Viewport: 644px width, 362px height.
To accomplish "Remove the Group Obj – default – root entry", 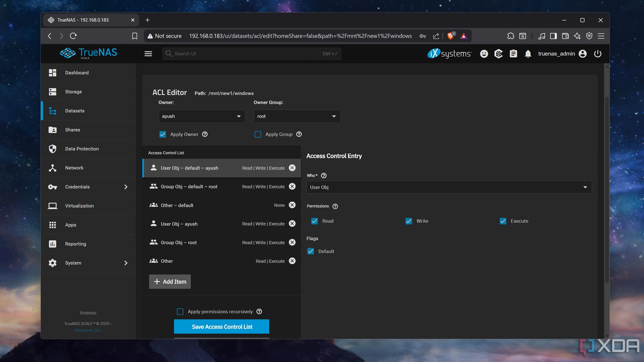I will tap(292, 186).
